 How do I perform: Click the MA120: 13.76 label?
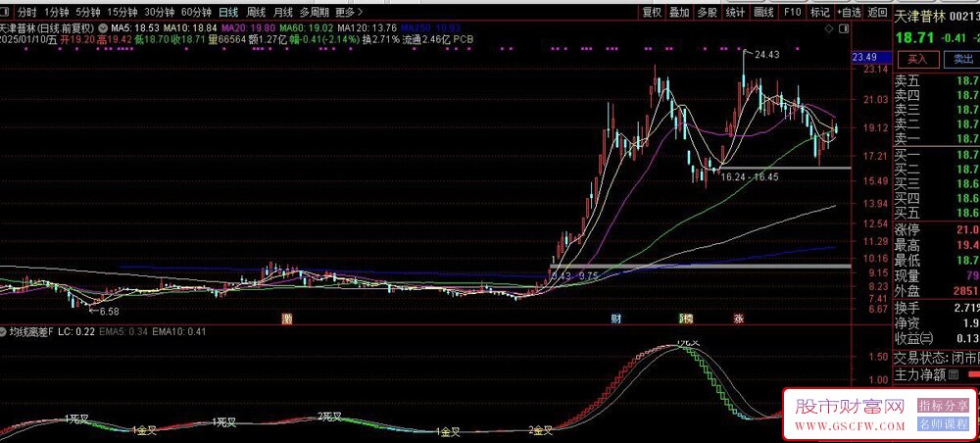click(x=367, y=28)
